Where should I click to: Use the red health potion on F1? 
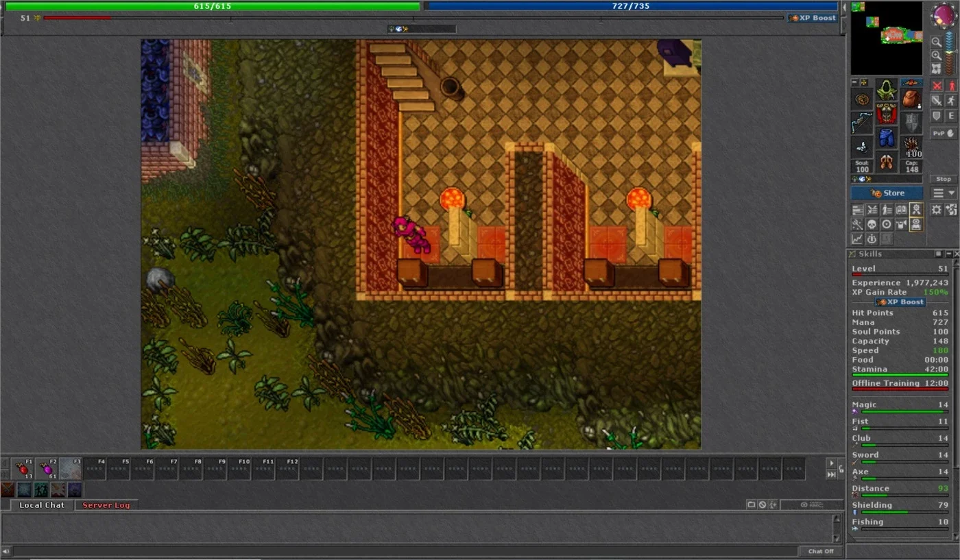click(23, 469)
